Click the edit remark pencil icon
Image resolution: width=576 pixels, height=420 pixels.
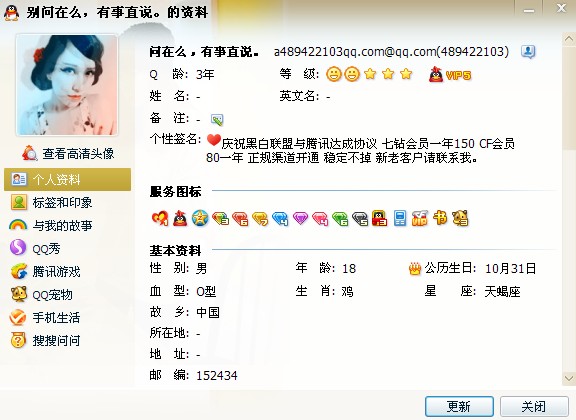point(217,119)
